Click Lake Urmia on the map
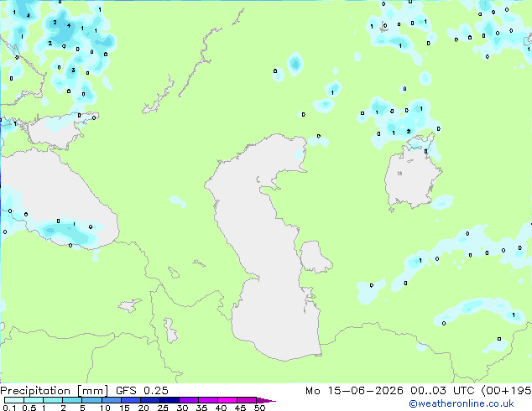This screenshot has width=532, height=411. [x=170, y=330]
